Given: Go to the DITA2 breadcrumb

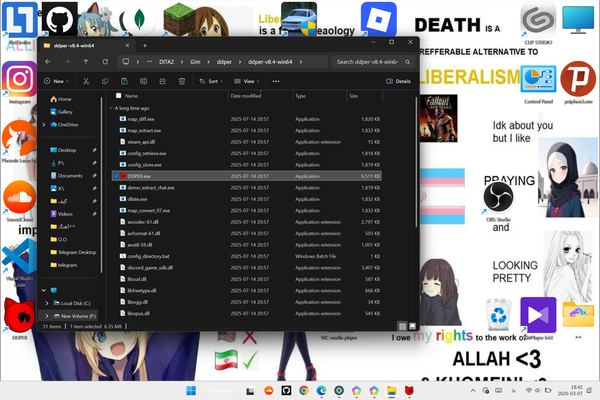Looking at the screenshot, I should [166, 62].
